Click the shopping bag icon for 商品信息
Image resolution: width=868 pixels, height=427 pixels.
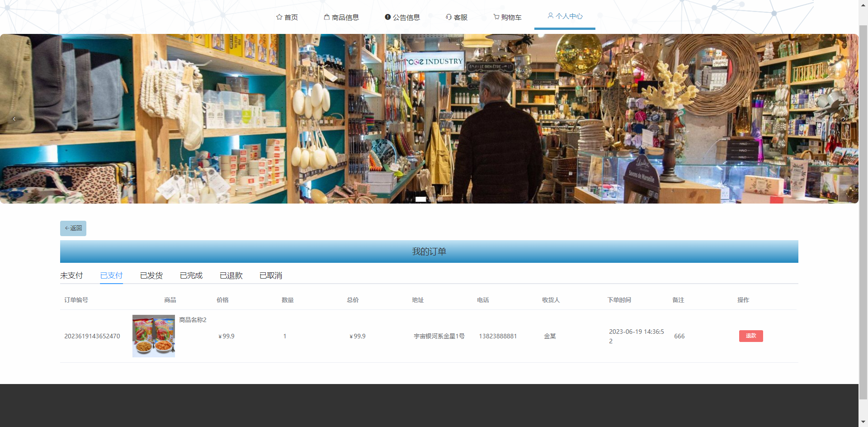coord(326,17)
